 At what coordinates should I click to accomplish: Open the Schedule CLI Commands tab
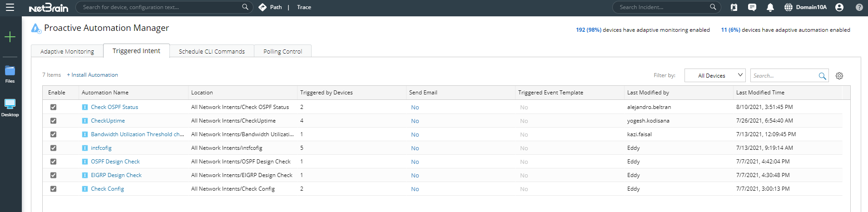coord(212,51)
